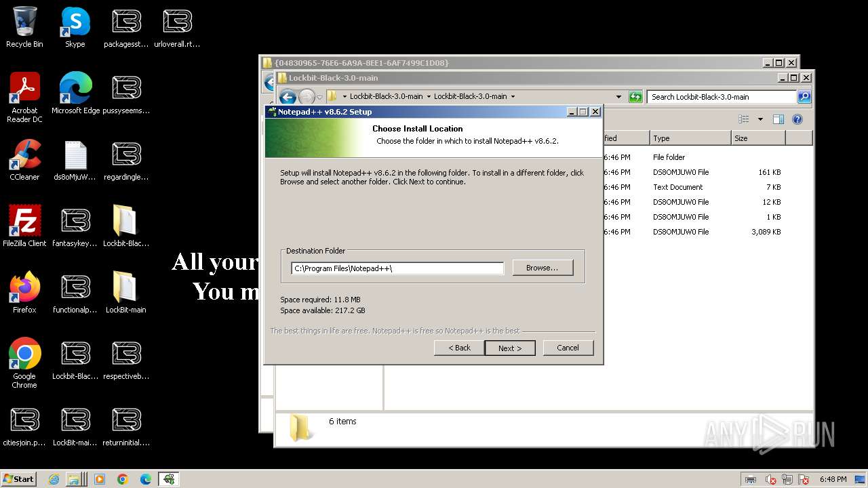
Task: Click Browse... to choose install folder
Action: point(542,268)
